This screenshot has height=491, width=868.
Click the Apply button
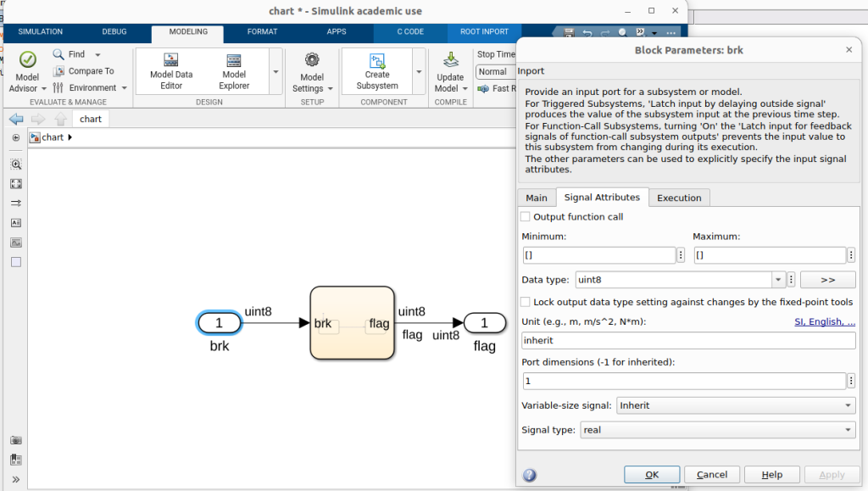click(x=832, y=474)
